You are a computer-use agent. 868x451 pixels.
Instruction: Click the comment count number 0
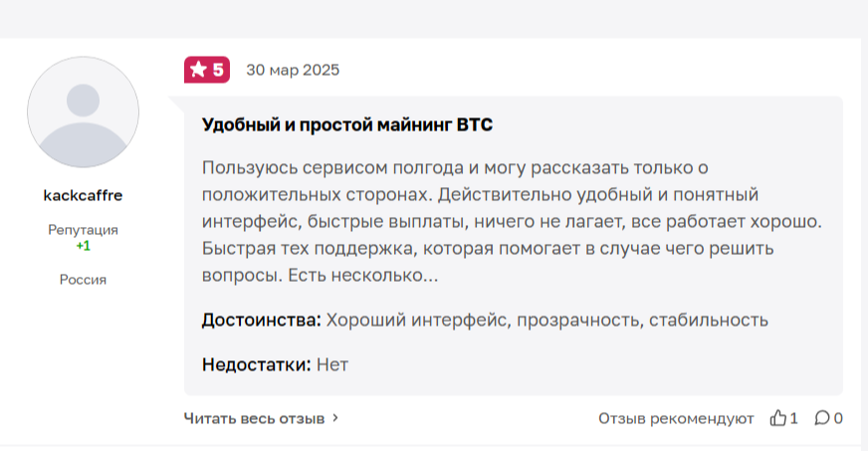[838, 418]
